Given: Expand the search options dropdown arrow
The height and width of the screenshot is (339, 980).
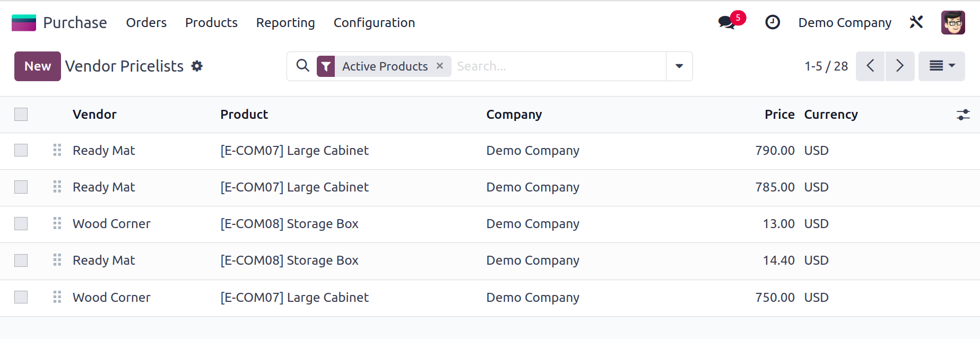Looking at the screenshot, I should tap(679, 66).
